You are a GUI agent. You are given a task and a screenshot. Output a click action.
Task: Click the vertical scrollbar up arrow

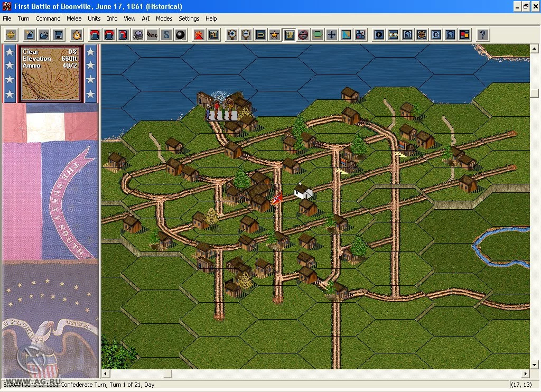pyautogui.click(x=535, y=49)
